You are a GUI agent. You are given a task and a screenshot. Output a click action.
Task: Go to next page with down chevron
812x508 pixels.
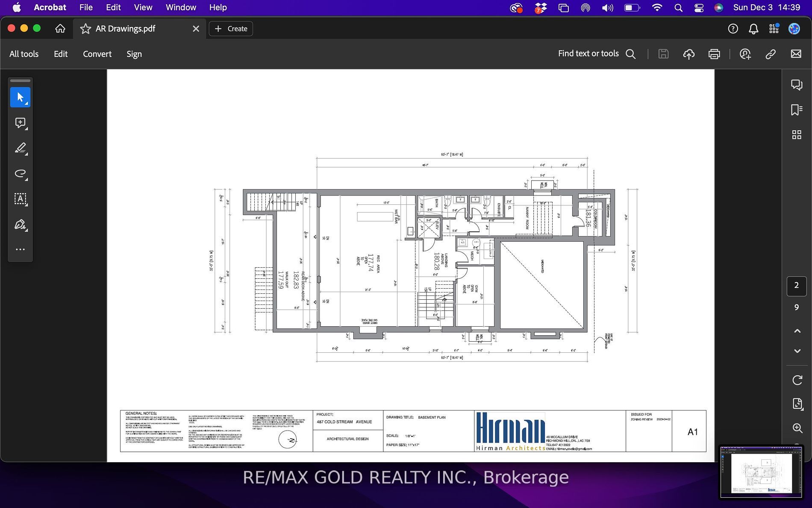[797, 351]
